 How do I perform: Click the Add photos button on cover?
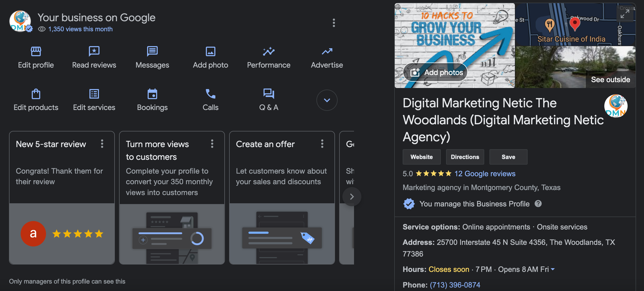click(x=436, y=72)
